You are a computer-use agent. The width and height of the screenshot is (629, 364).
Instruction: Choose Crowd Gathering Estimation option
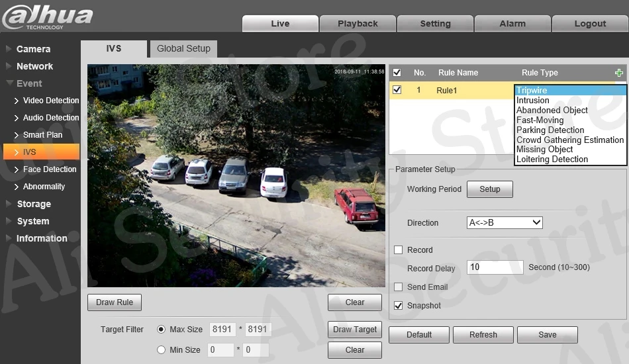570,140
